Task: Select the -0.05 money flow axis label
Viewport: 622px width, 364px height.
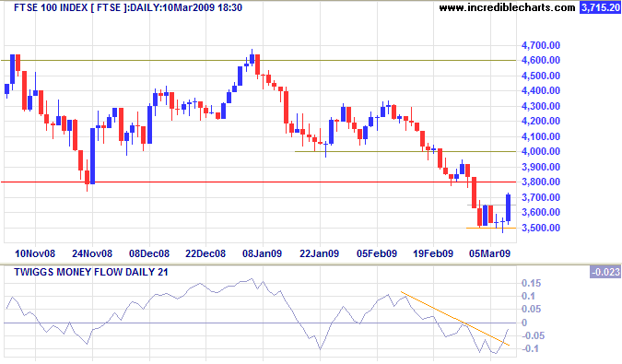Action: click(534, 335)
